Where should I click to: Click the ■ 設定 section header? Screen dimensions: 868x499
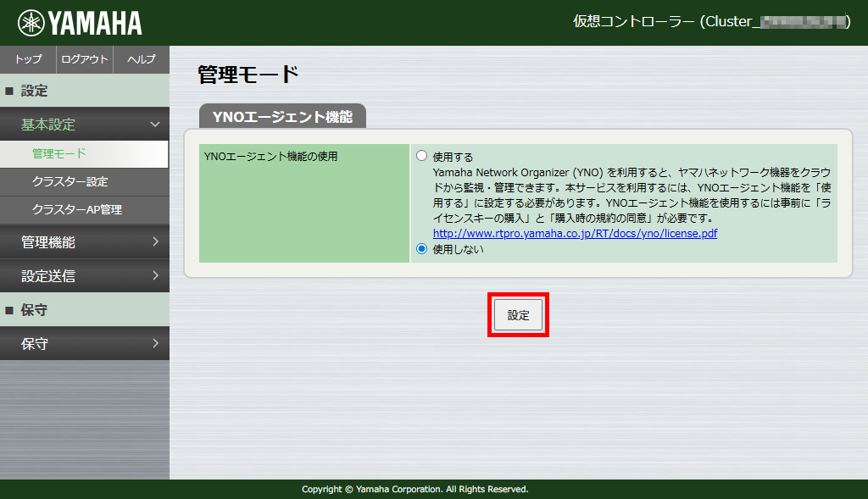pyautogui.click(x=85, y=91)
